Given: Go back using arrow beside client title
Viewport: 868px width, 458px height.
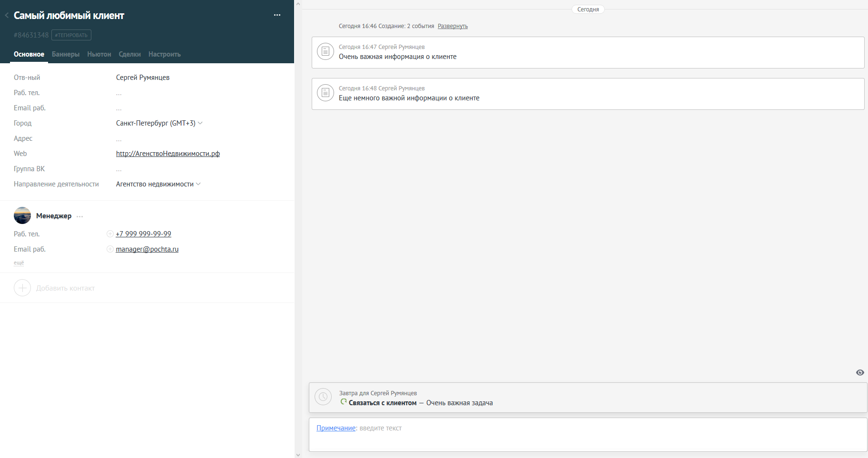Looking at the screenshot, I should (x=7, y=16).
